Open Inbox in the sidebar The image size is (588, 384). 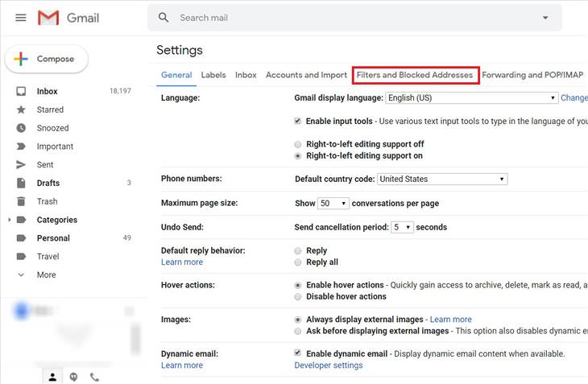click(x=48, y=91)
